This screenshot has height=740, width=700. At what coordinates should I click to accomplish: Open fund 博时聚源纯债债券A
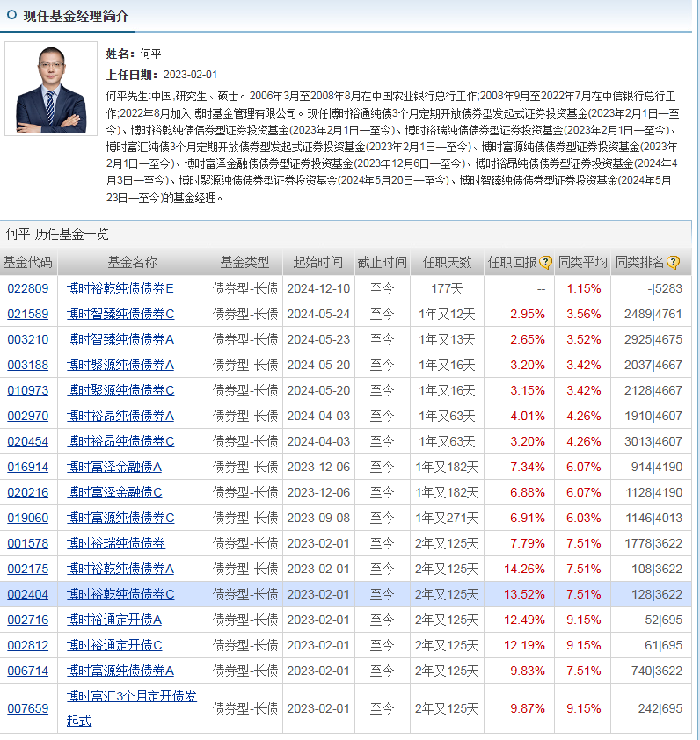120,365
